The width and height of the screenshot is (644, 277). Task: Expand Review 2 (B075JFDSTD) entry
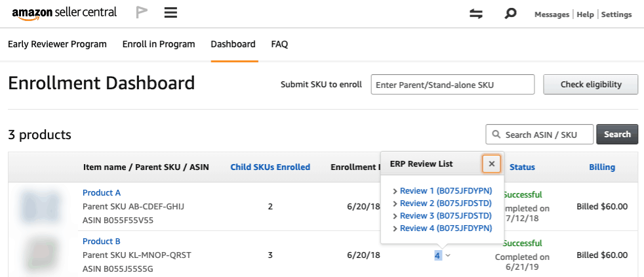pos(442,203)
